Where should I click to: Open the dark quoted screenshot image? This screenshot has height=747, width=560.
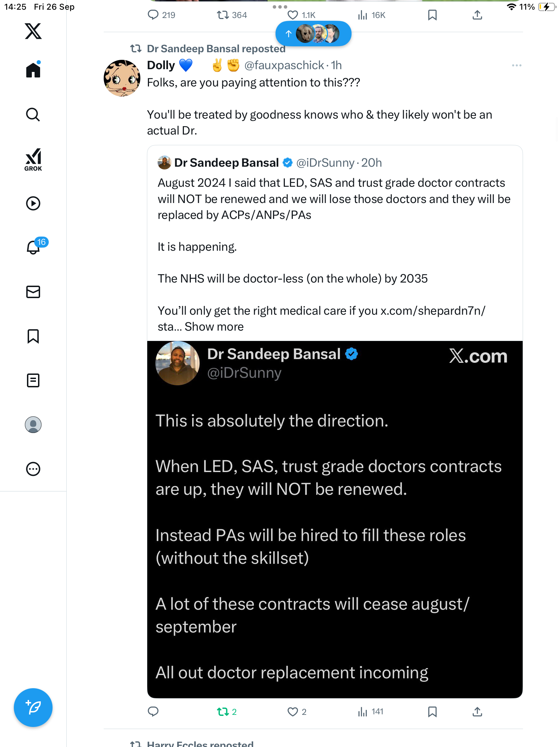[335, 519]
